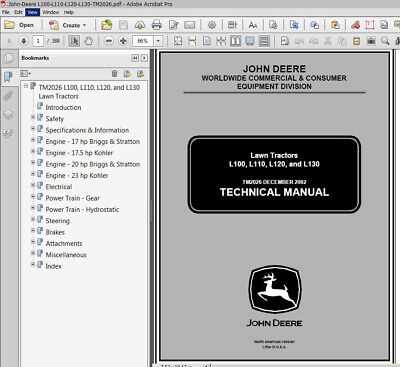Select Power Train - Hydrostatic bookmark

click(x=82, y=209)
